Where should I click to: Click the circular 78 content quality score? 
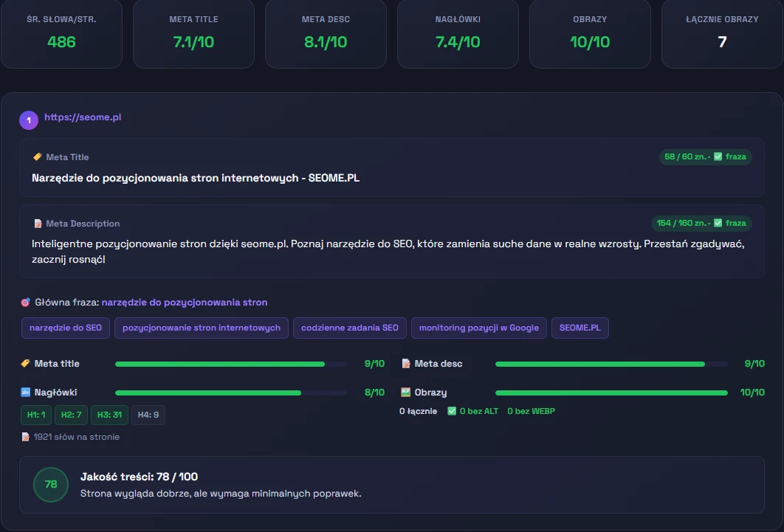51,485
